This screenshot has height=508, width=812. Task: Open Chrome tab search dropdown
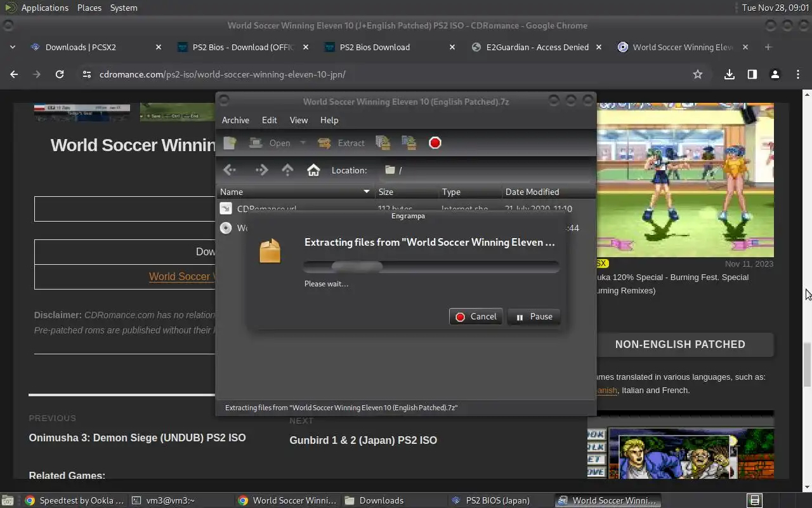click(x=12, y=47)
